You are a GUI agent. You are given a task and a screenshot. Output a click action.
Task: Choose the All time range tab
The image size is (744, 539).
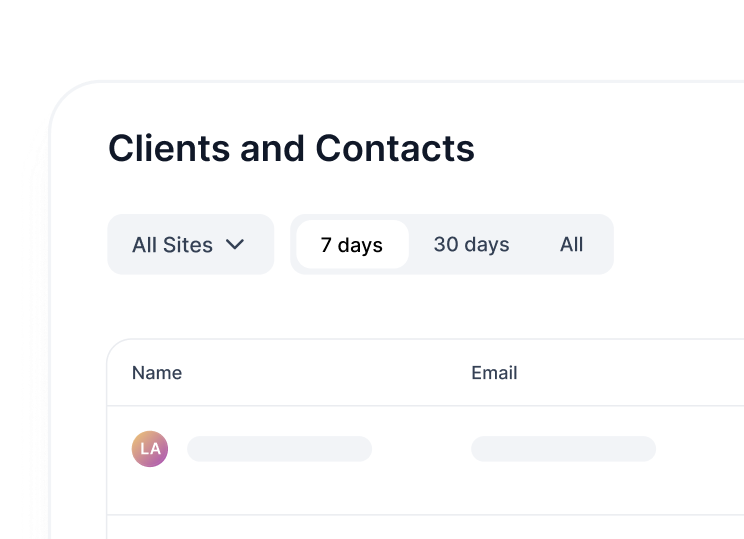571,244
